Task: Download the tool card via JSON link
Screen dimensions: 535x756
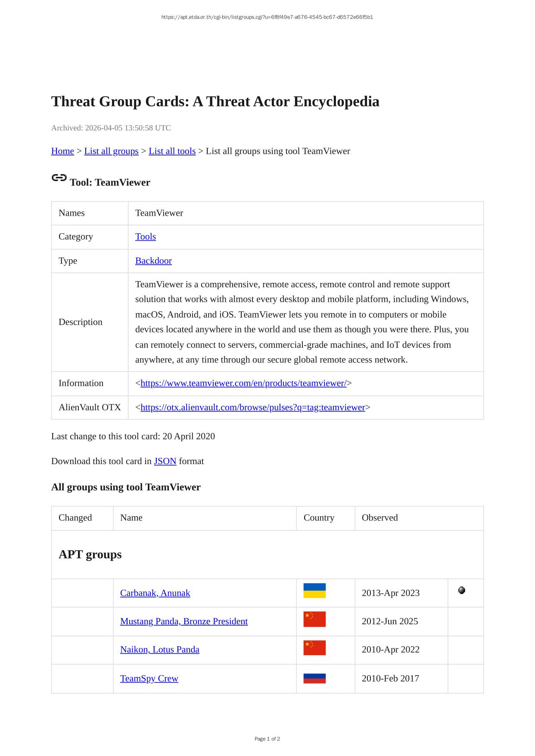Action: tap(165, 461)
